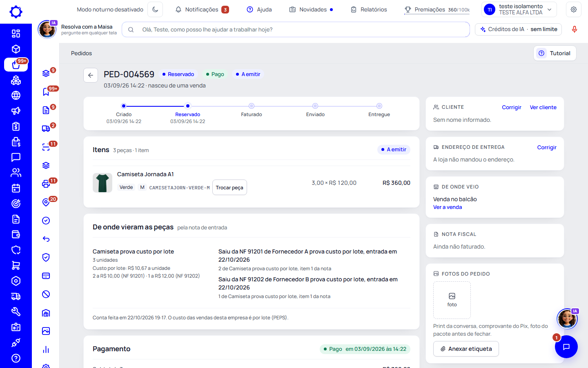Click the Maisa IA avatar at top left
The image size is (588, 368).
[47, 29]
